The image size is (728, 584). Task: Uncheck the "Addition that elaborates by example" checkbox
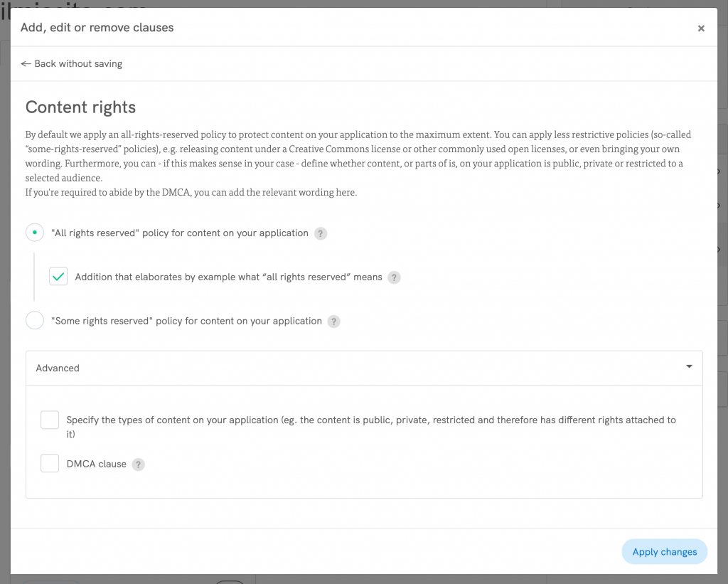(x=58, y=276)
